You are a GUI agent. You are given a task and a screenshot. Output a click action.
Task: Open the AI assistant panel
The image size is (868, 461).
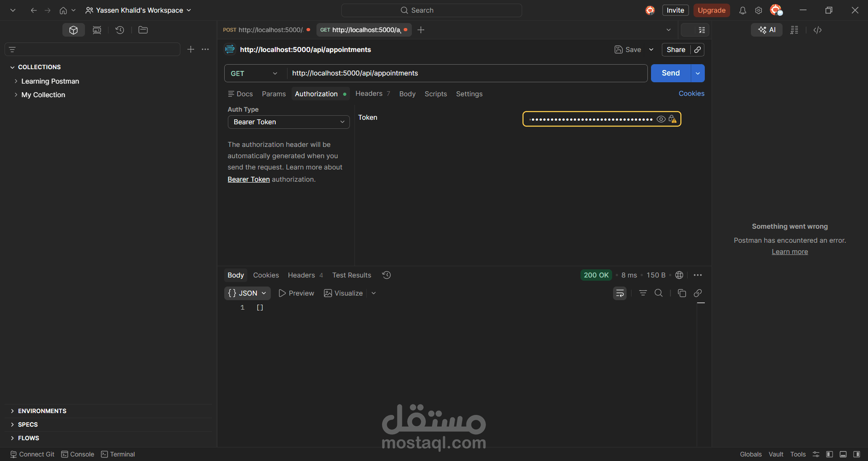pyautogui.click(x=767, y=30)
